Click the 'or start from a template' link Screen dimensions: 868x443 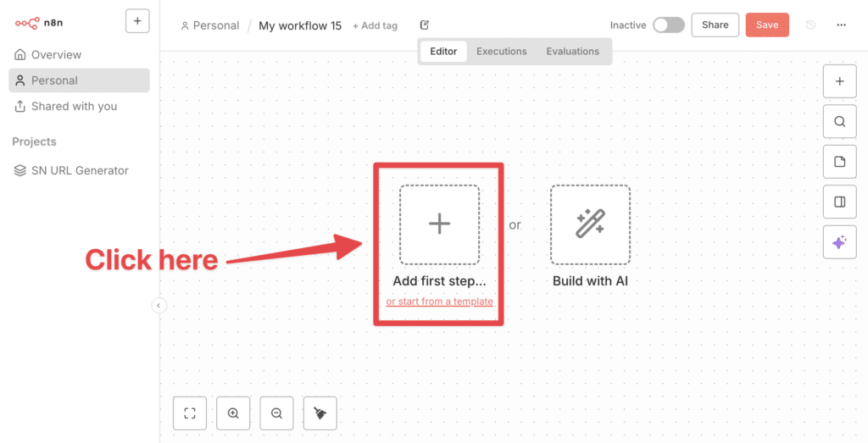(439, 302)
